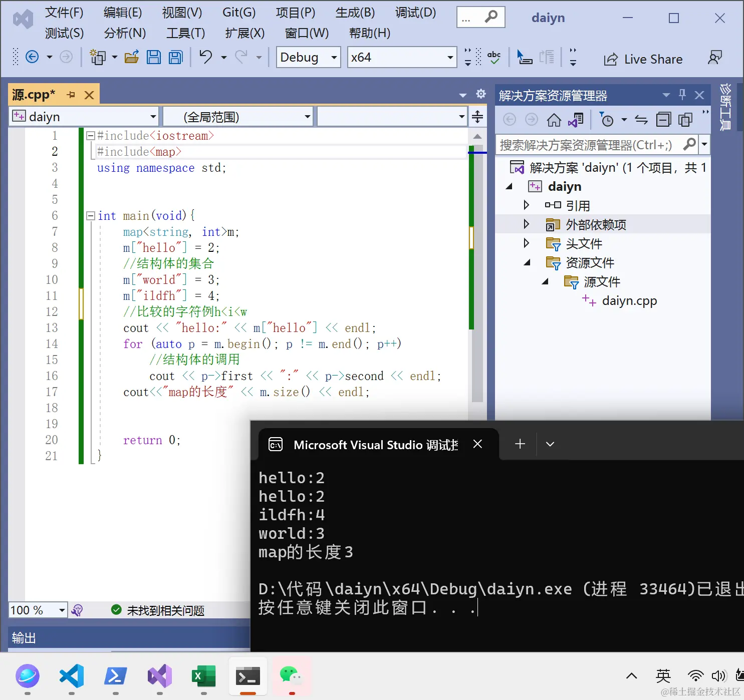Image resolution: width=744 pixels, height=700 pixels.
Task: Expand the 外部依赖项 node
Action: click(x=526, y=224)
